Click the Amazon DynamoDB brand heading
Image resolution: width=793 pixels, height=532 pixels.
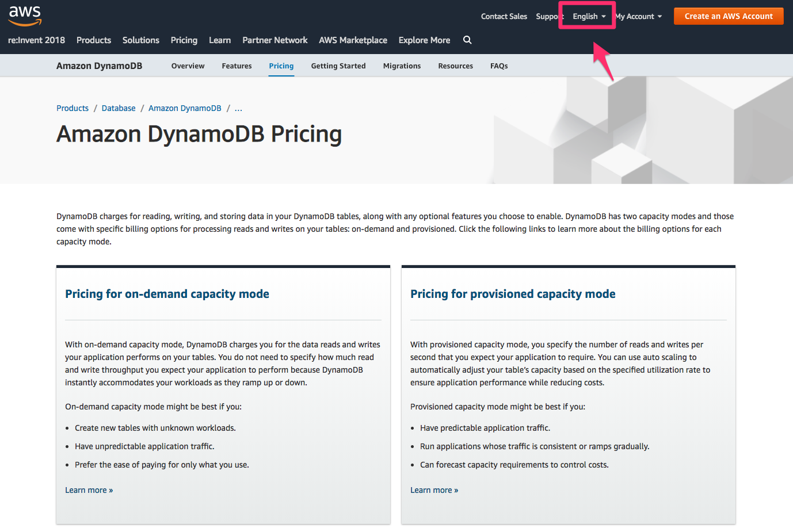click(x=99, y=65)
